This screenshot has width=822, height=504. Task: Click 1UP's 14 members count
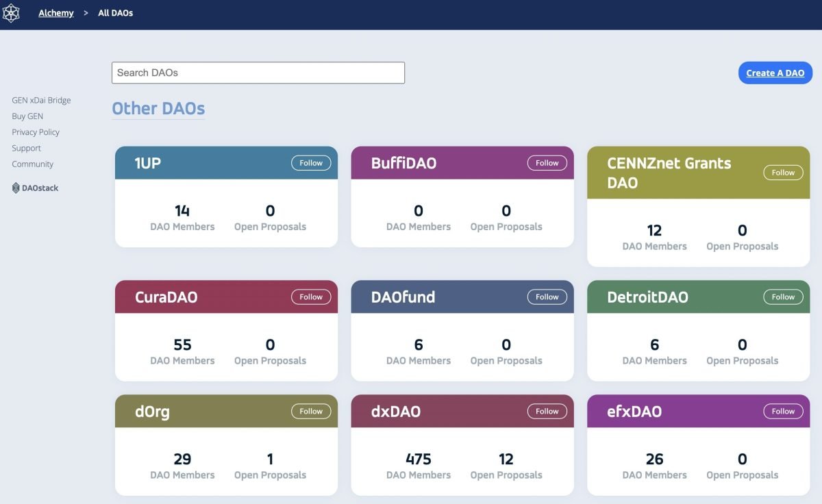click(x=182, y=210)
